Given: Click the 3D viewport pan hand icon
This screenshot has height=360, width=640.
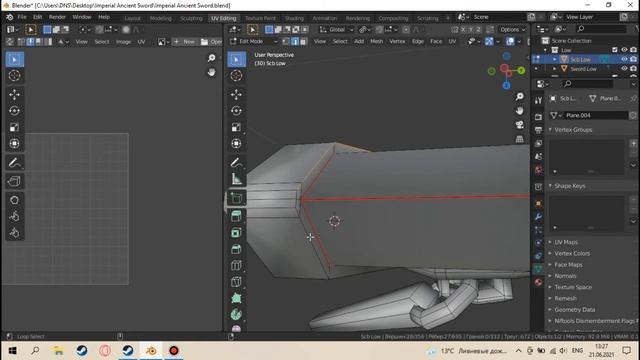Looking at the screenshot, I should click(520, 111).
